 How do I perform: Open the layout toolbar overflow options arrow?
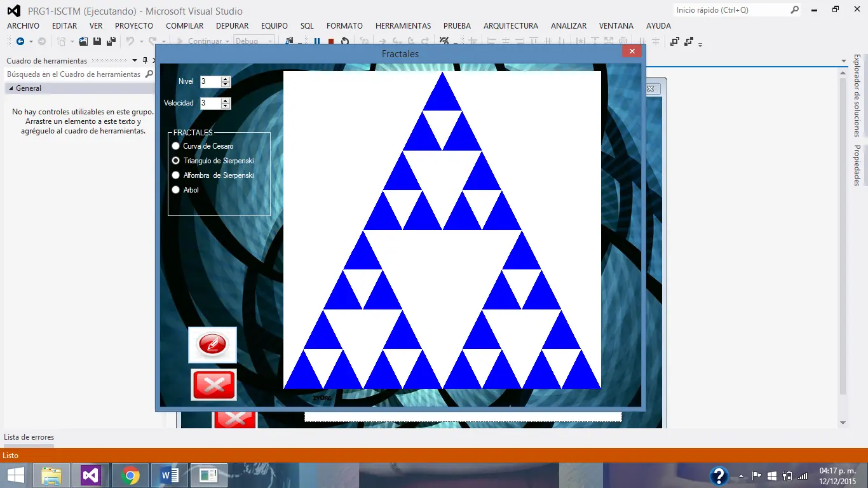click(700, 44)
